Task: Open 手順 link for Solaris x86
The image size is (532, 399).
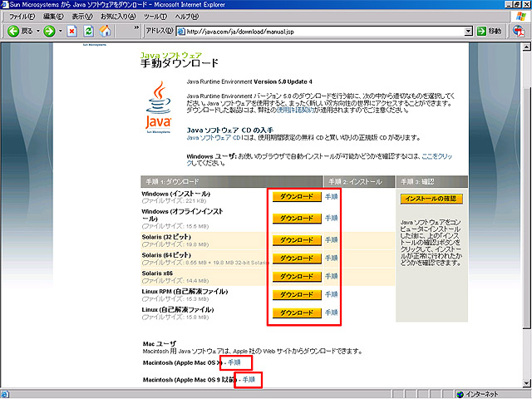Action: [331, 277]
